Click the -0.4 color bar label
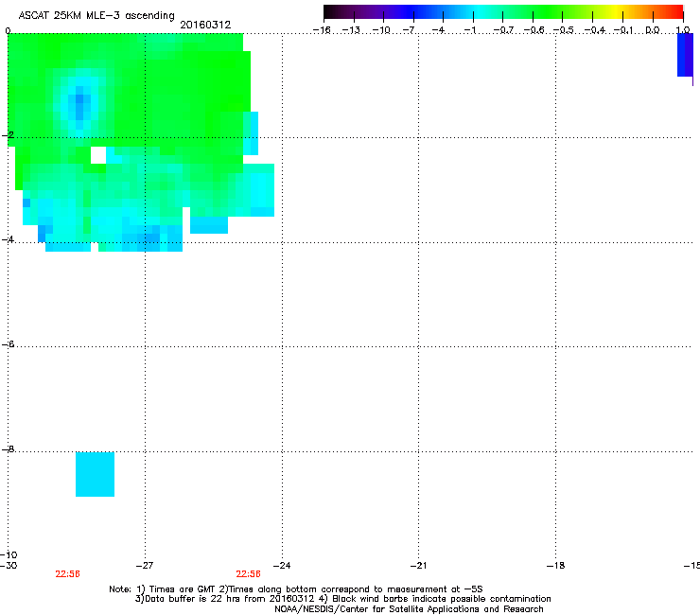Viewport: 700px width, 615px height. tap(595, 30)
